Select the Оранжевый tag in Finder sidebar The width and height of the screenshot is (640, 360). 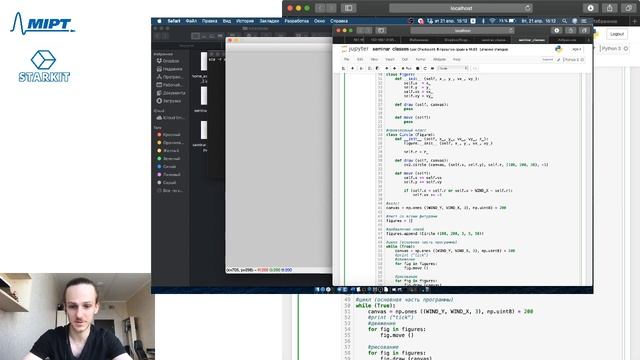tap(171, 143)
